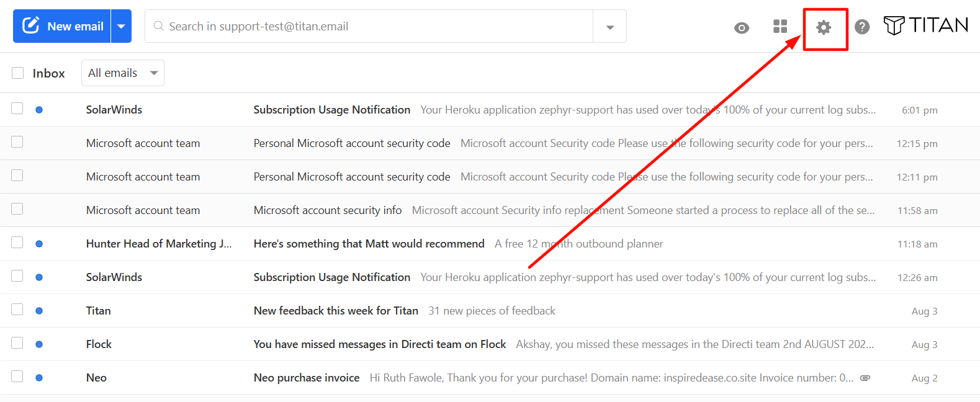980x402 pixels.
Task: Click the 11:18 am timestamp
Action: [917, 244]
